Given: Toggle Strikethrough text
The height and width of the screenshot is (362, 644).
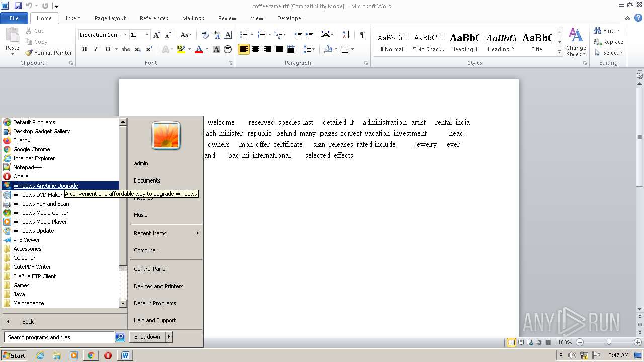Looking at the screenshot, I should [x=126, y=49].
